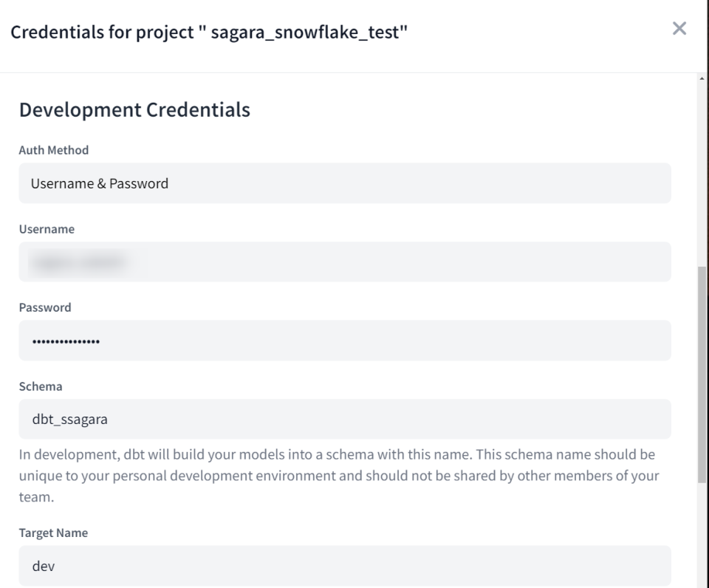
Task: Click the "Password" field label
Action: pos(45,308)
